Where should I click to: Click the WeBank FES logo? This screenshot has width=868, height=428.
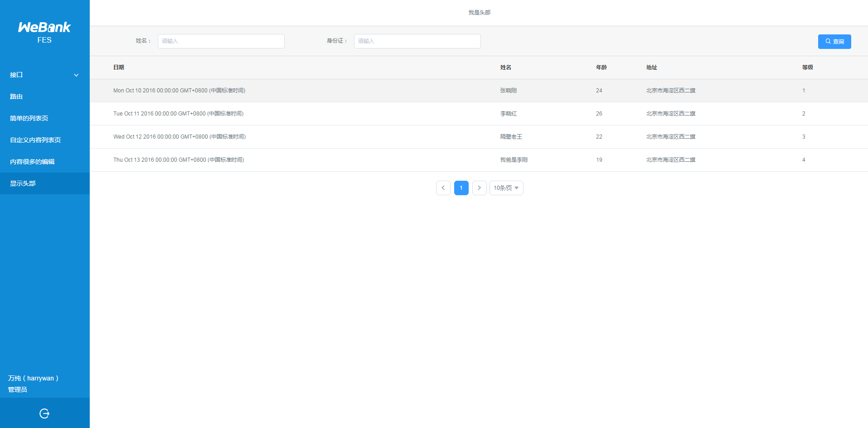click(44, 32)
